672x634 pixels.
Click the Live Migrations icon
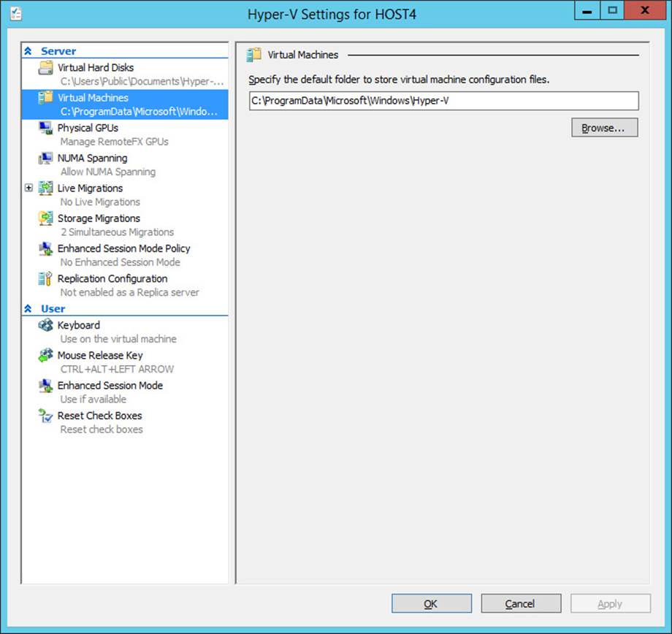pyautogui.click(x=45, y=188)
